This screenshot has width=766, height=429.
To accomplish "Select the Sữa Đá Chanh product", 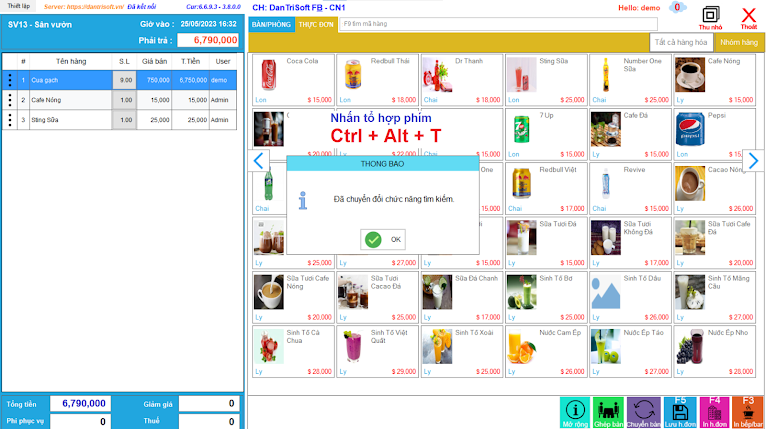I will (462, 297).
